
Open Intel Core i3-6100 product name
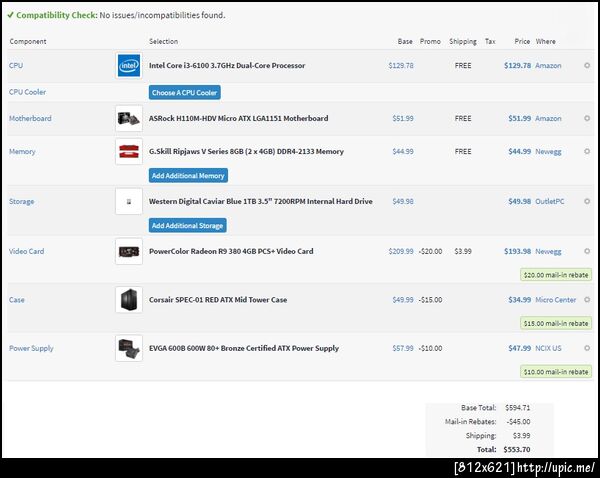click(x=227, y=65)
